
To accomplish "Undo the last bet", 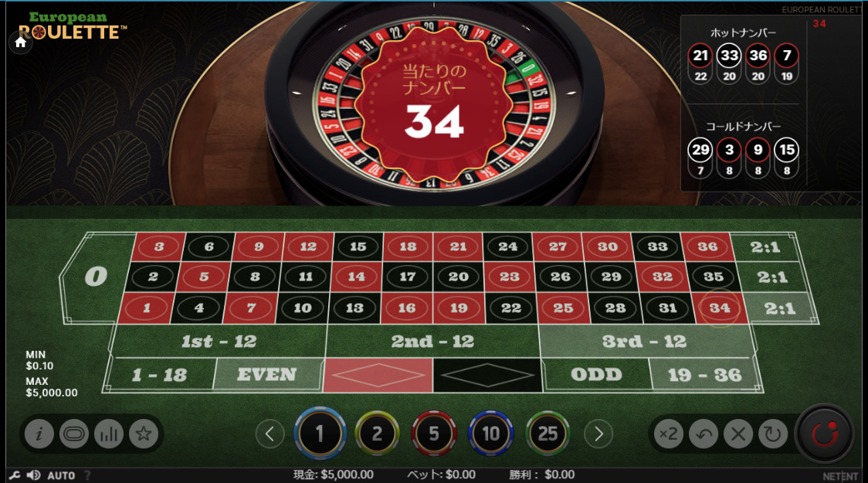I will coord(704,434).
